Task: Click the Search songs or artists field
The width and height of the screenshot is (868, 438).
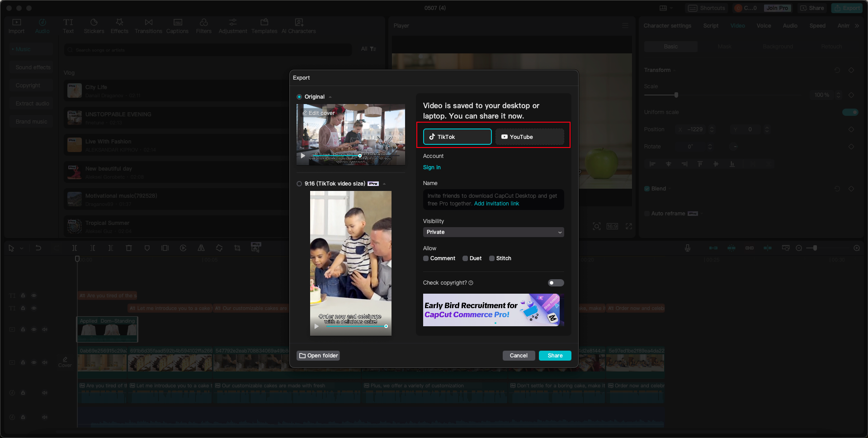Action: tap(208, 50)
